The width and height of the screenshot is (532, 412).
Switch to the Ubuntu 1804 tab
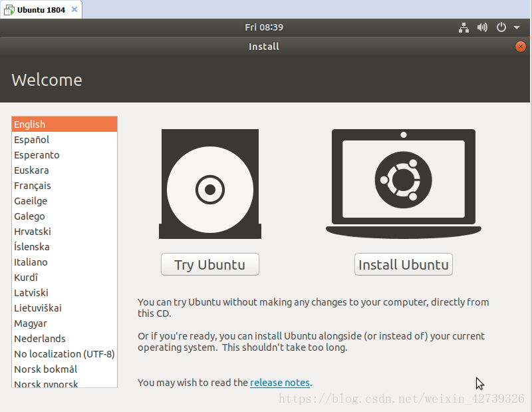tap(41, 10)
